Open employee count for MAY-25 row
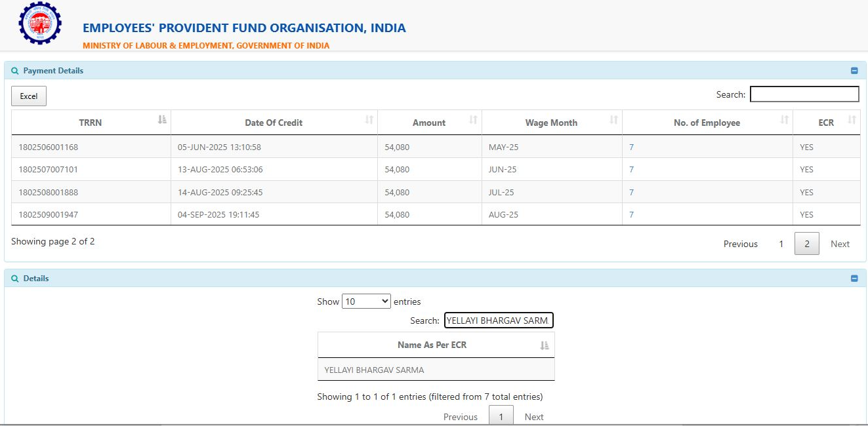This screenshot has height=426, width=868. coord(631,147)
